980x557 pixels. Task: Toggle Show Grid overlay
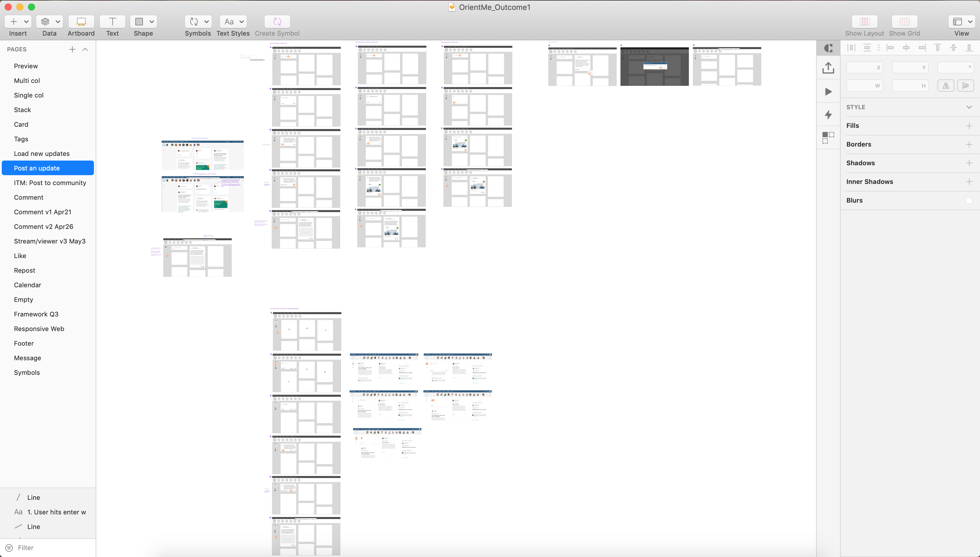coord(904,22)
